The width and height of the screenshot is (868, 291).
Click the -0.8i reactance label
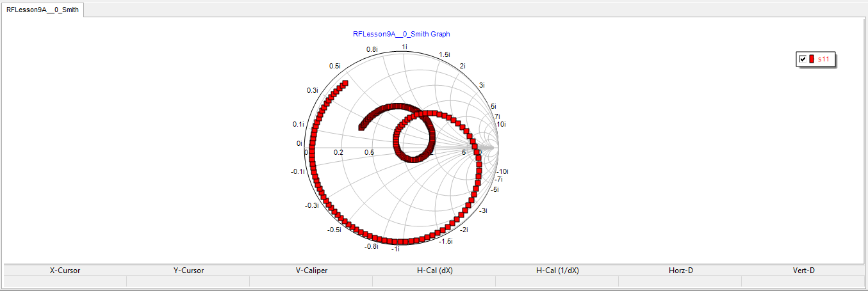click(372, 246)
